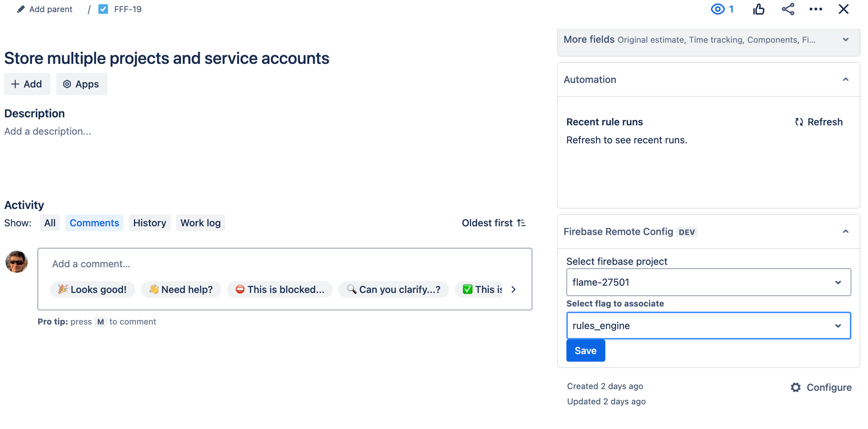Toggle the watch eye icon
This screenshot has width=868, height=429.
click(718, 10)
